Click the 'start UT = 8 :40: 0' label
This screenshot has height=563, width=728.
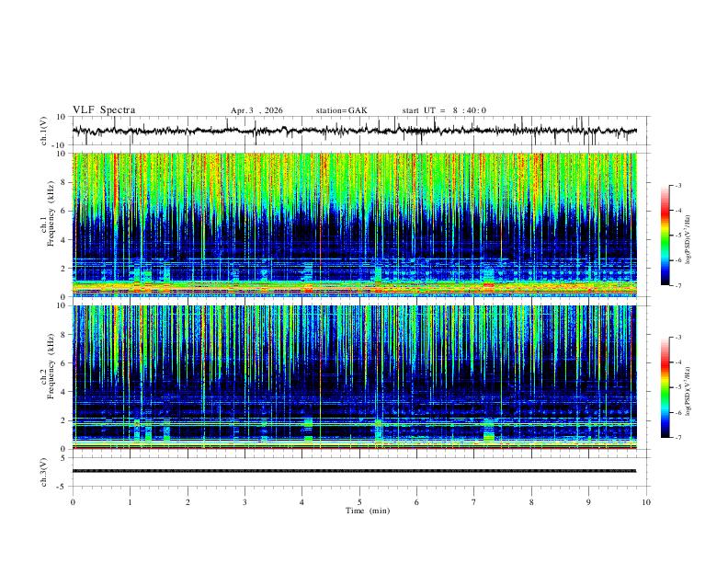[x=444, y=110]
